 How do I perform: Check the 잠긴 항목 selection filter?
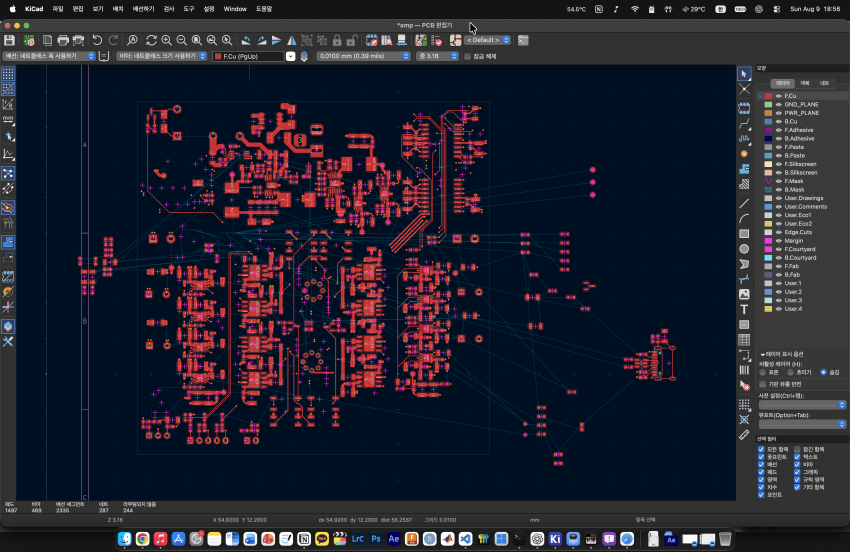coord(797,450)
